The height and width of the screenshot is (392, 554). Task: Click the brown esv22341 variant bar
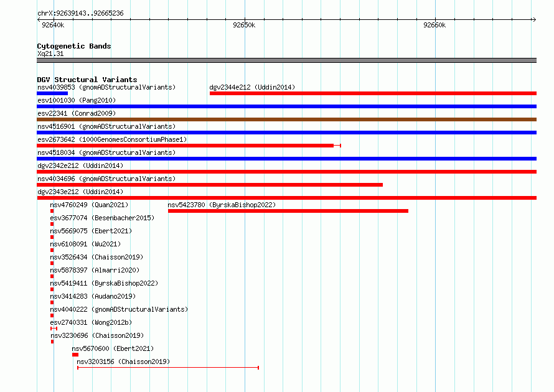pos(286,119)
